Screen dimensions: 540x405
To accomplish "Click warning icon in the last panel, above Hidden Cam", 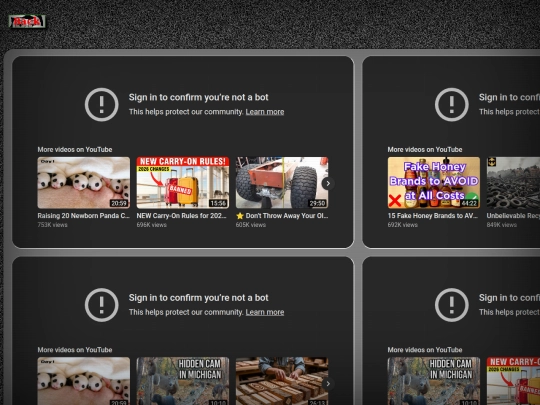I will tap(451, 305).
